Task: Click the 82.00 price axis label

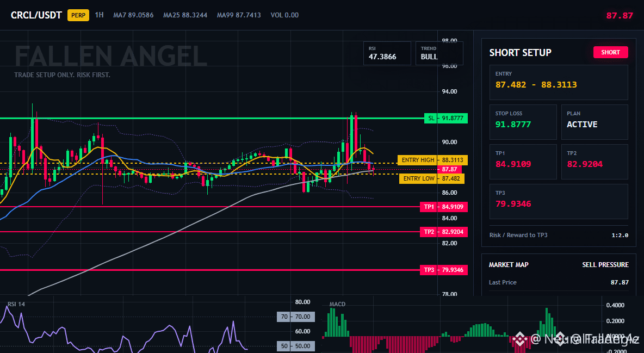Action: click(x=449, y=243)
